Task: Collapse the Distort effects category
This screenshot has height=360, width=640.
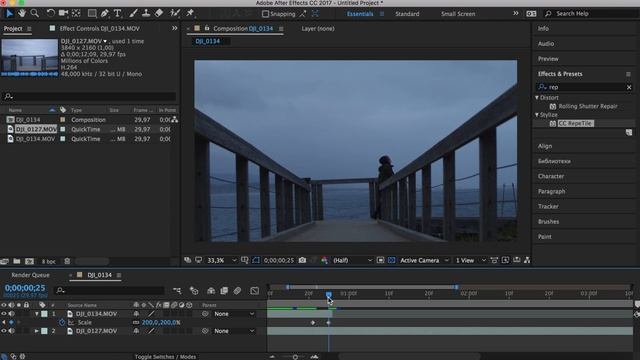Action: (537, 98)
